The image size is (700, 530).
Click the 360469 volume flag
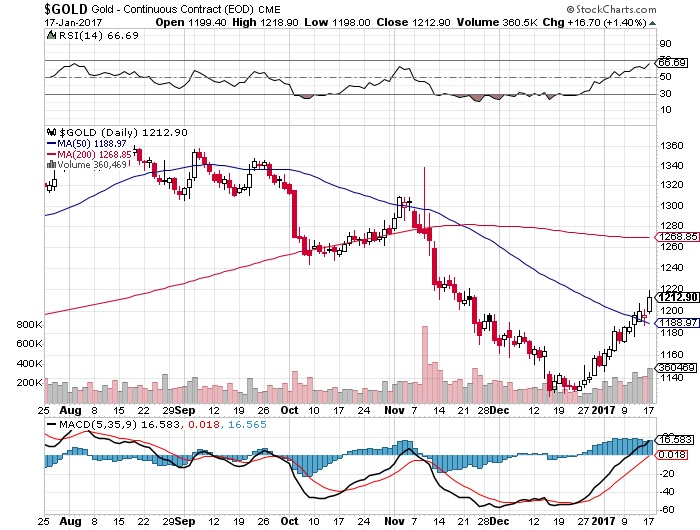[675, 367]
